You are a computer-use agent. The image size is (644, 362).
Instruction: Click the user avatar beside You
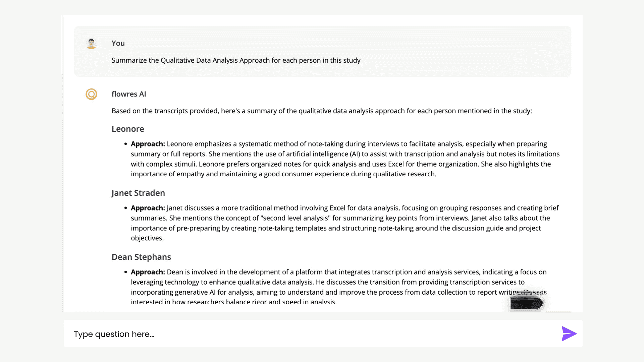(x=91, y=44)
